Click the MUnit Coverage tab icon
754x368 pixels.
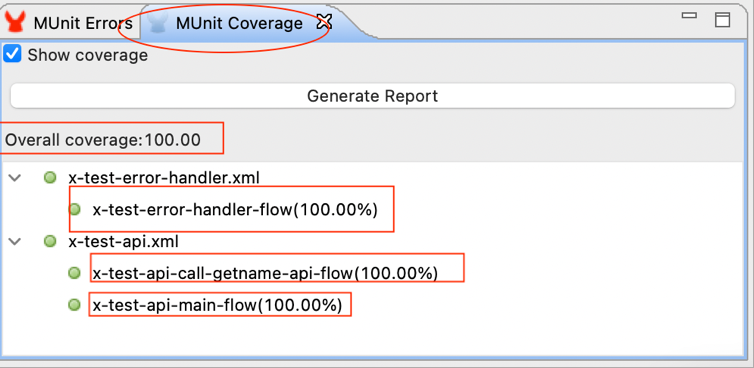point(158,22)
